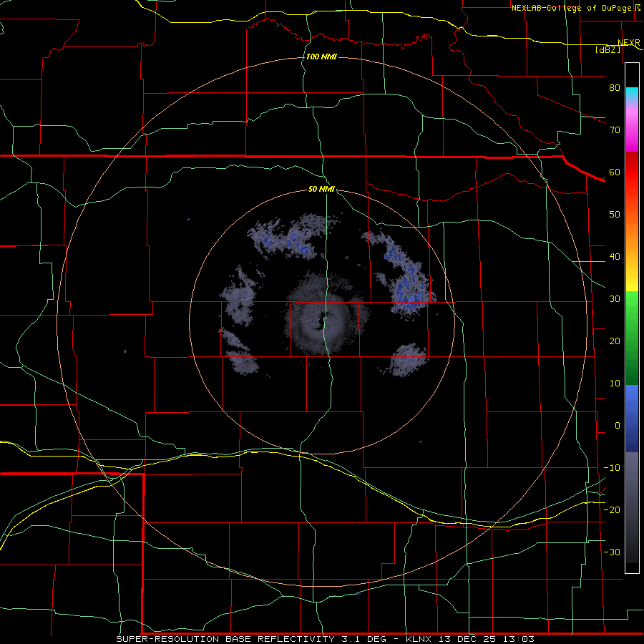Image resolution: width=644 pixels, height=644 pixels.
Task: Click the 30 dBZ scale value
Action: 615,298
